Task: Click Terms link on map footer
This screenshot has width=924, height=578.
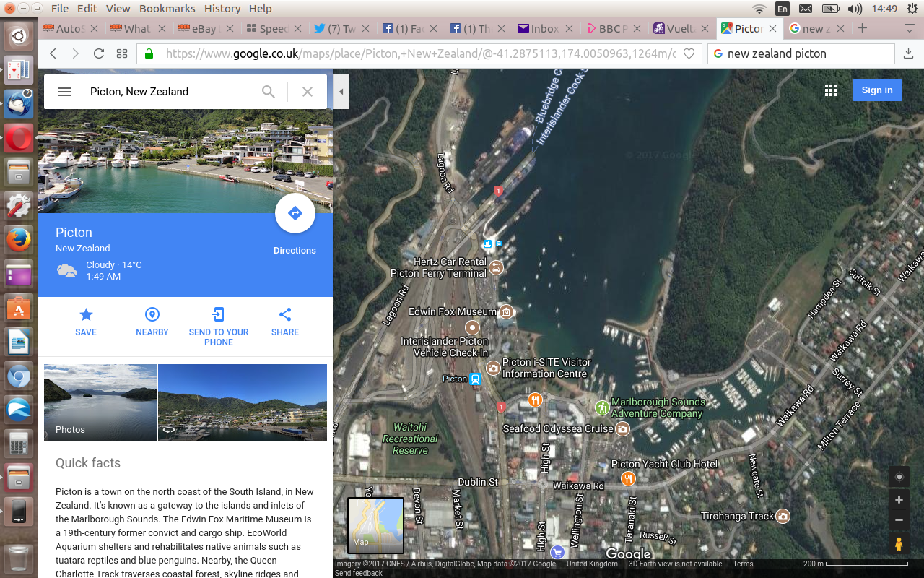Action: pos(743,564)
